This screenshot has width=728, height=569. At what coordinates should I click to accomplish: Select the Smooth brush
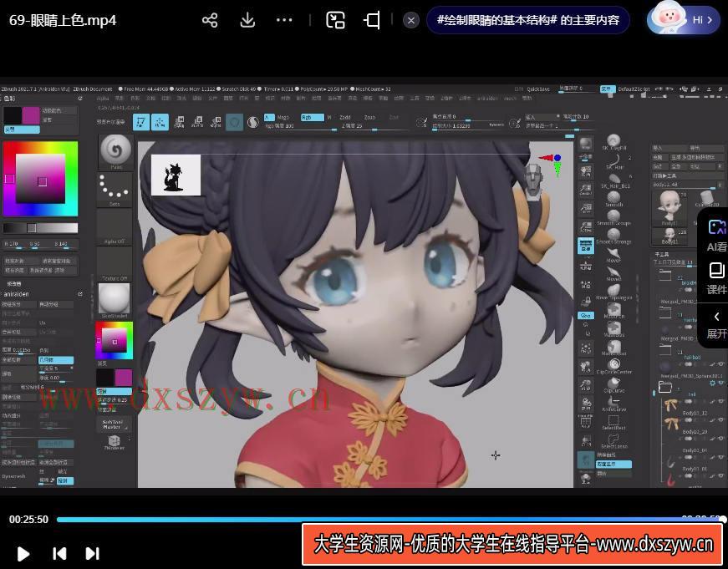pyautogui.click(x=613, y=198)
